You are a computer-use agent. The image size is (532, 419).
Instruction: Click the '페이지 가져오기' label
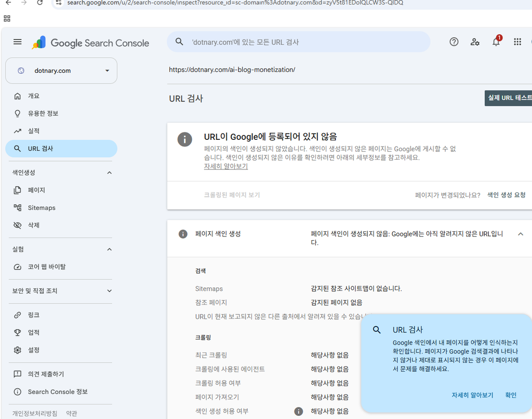[217, 397]
